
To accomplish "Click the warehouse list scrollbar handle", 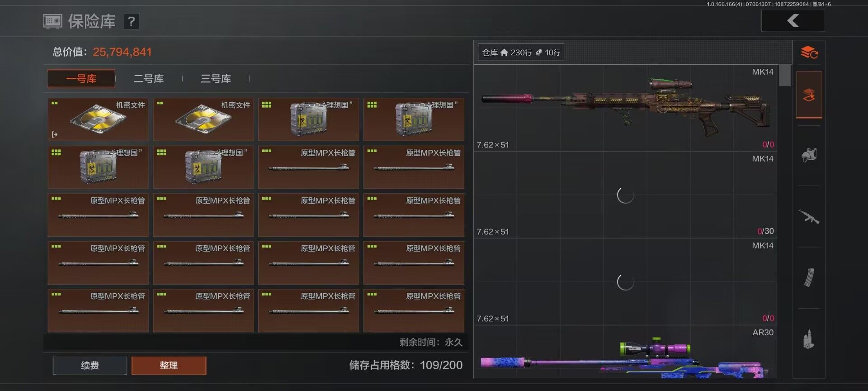I will pyautogui.click(x=785, y=76).
